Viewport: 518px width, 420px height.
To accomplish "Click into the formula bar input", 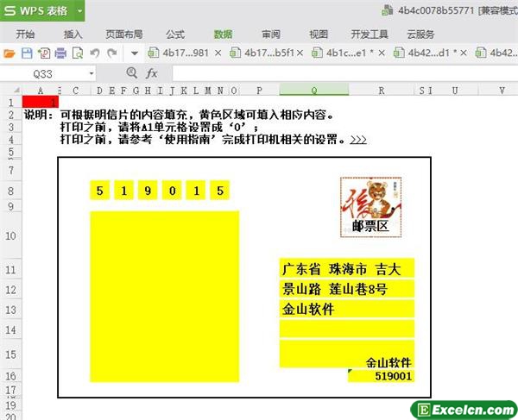I will click(x=344, y=73).
